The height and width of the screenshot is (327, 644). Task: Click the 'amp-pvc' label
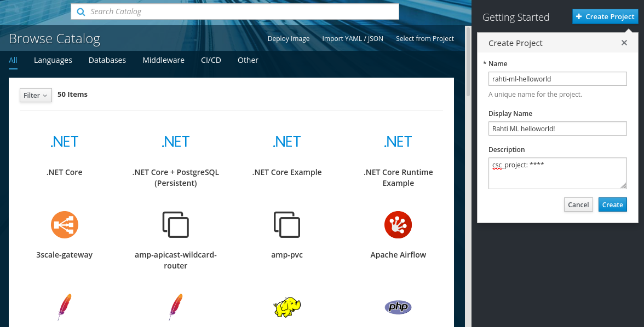click(287, 255)
